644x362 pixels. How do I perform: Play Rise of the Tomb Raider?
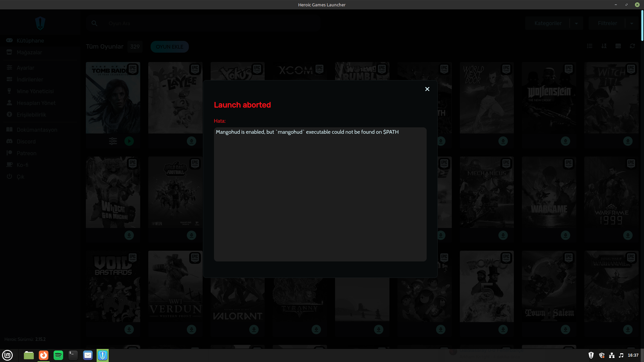(129, 141)
